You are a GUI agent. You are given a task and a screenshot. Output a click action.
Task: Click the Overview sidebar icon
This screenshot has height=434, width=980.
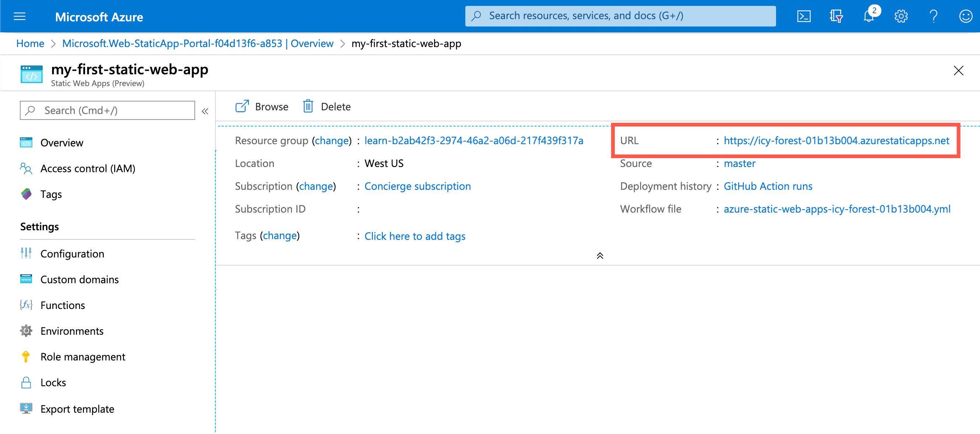click(26, 142)
